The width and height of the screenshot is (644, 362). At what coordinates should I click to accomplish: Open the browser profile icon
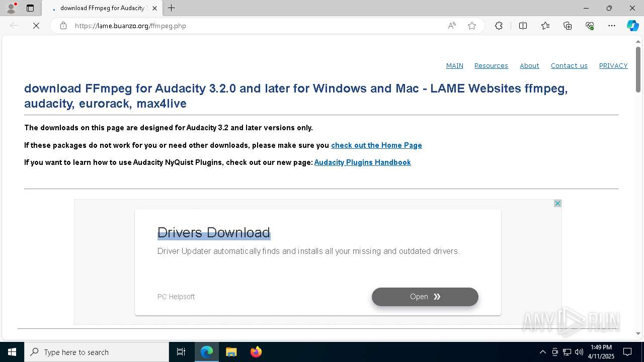(11, 8)
